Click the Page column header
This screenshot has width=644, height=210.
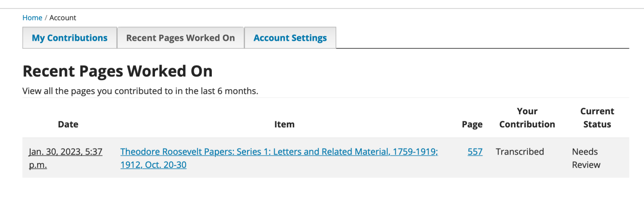click(x=472, y=124)
